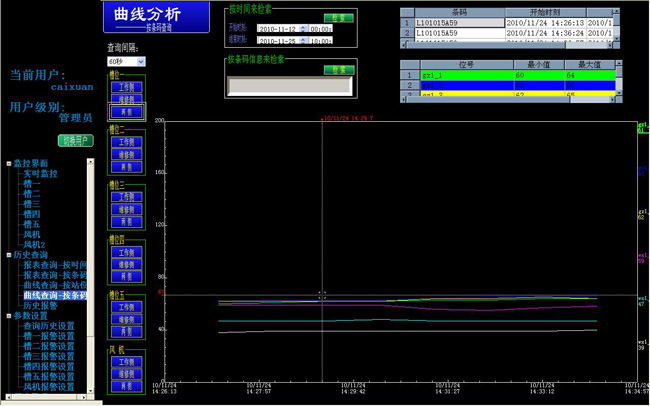Click 两侧 in 槽位四 group

[x=126, y=277]
